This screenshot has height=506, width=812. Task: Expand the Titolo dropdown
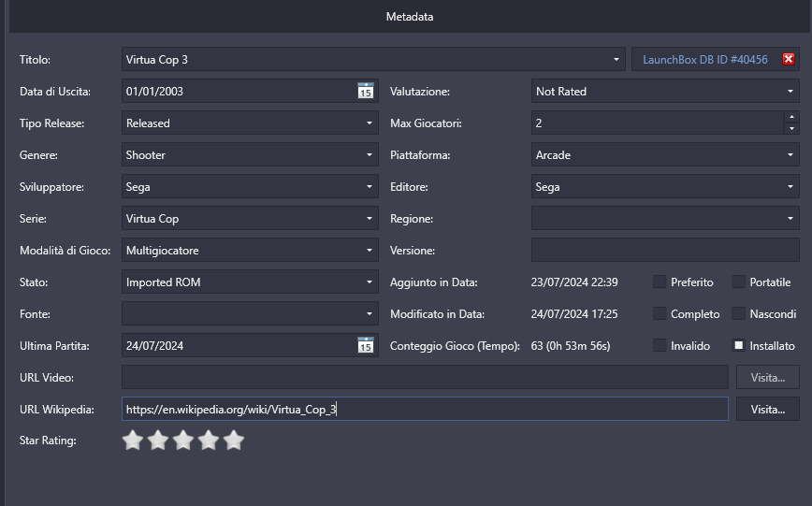616,59
